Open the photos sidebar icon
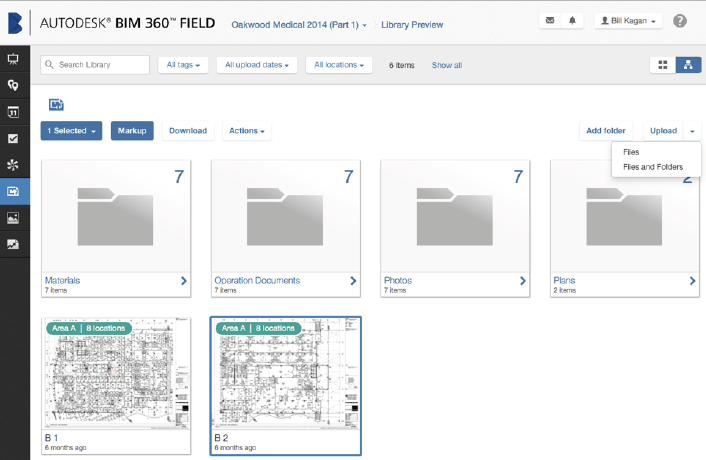This screenshot has width=706, height=460. click(13, 218)
